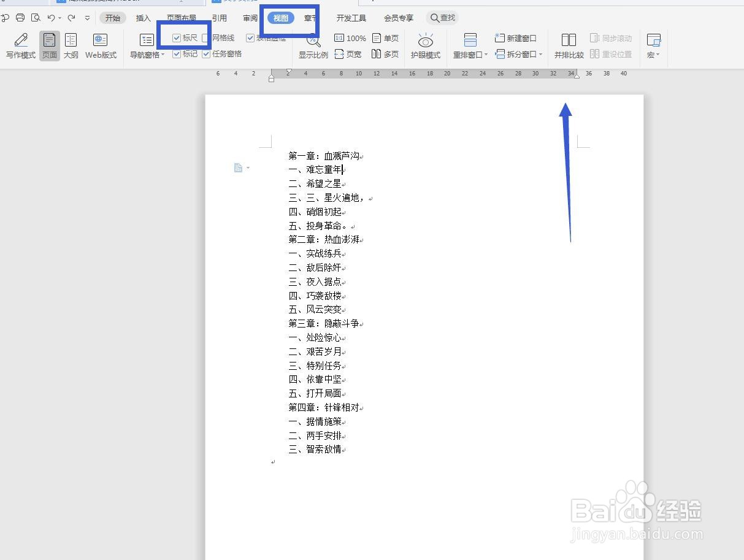Click the Print icon in quick access
Image resolution: width=744 pixels, height=560 pixels.
[x=20, y=18]
